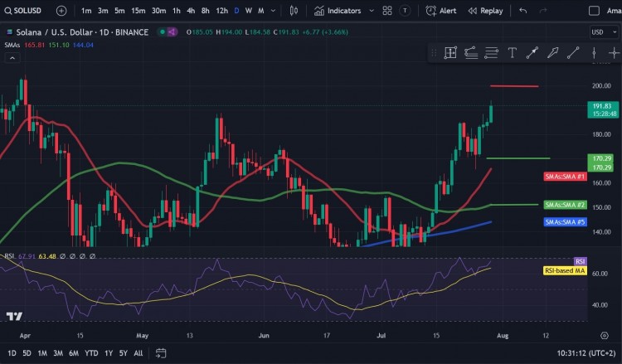Set range to 1Y

pos(109,353)
